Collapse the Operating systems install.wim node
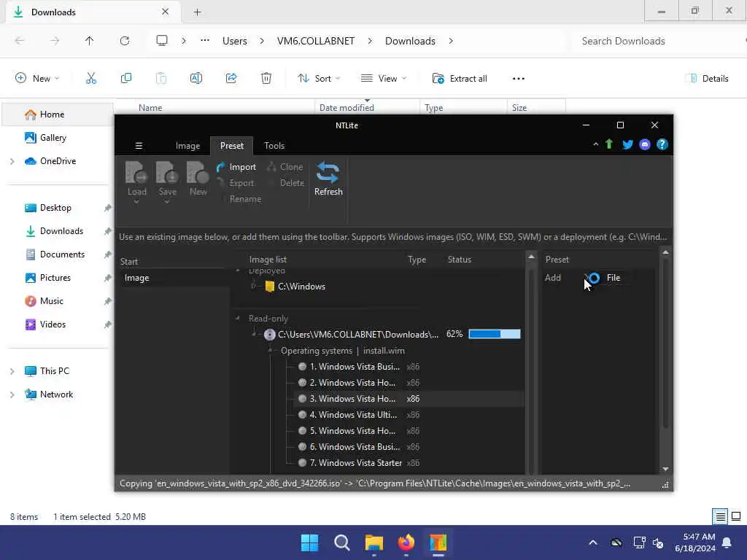Viewport: 747px width, 560px height. coord(270,351)
